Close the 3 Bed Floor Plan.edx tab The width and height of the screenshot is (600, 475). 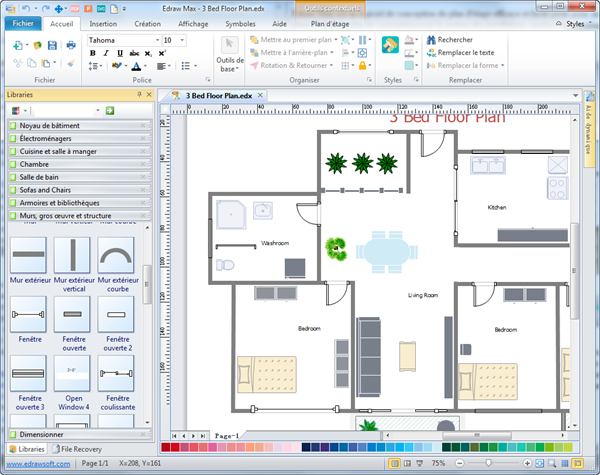260,95
